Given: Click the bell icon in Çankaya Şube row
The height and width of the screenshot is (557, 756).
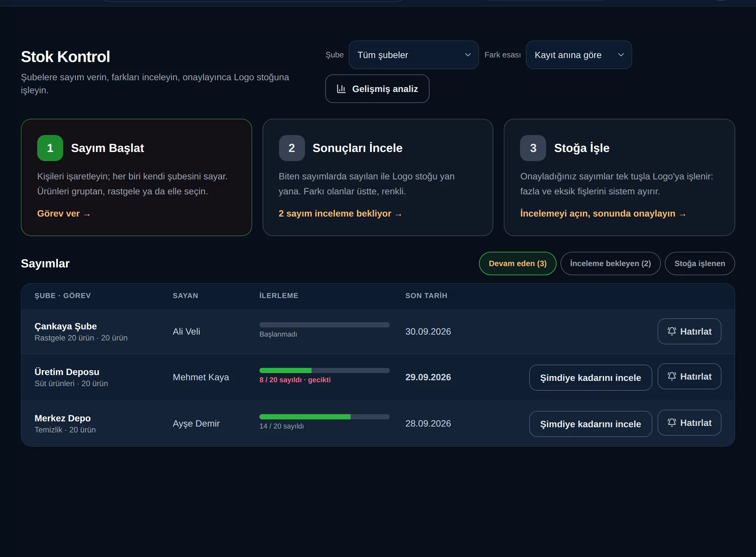Looking at the screenshot, I should 672,331.
